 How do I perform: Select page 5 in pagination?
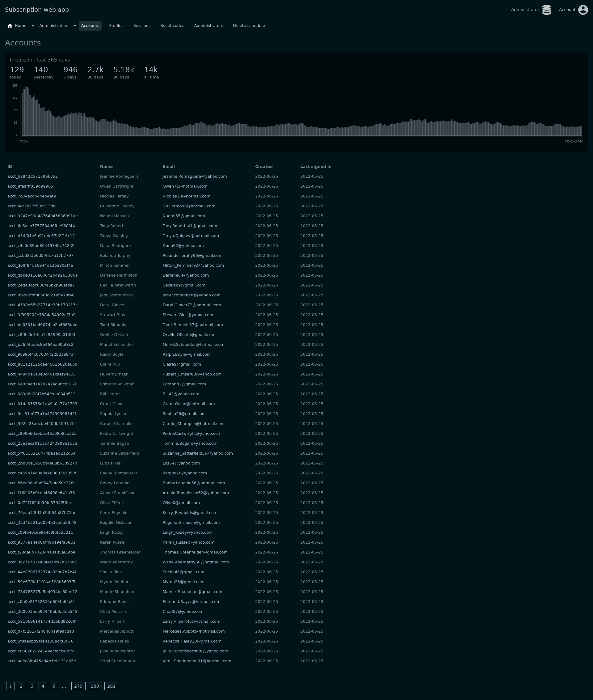[54, 686]
